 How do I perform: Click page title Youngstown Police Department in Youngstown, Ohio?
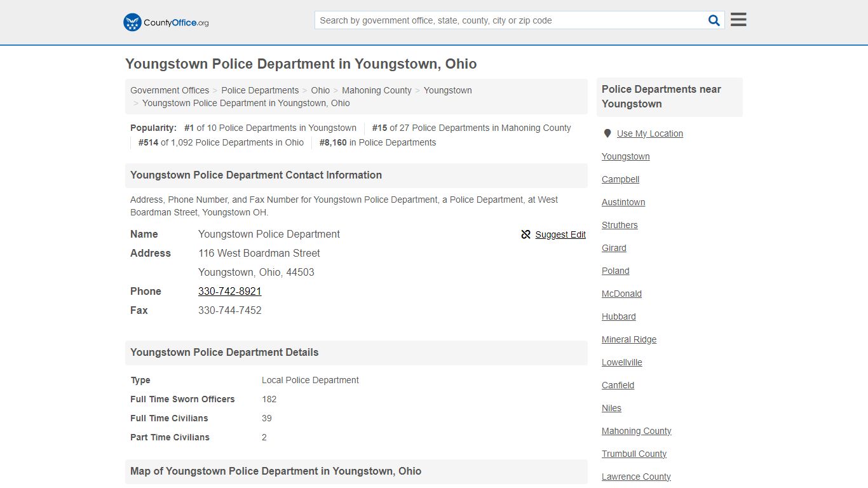point(301,64)
